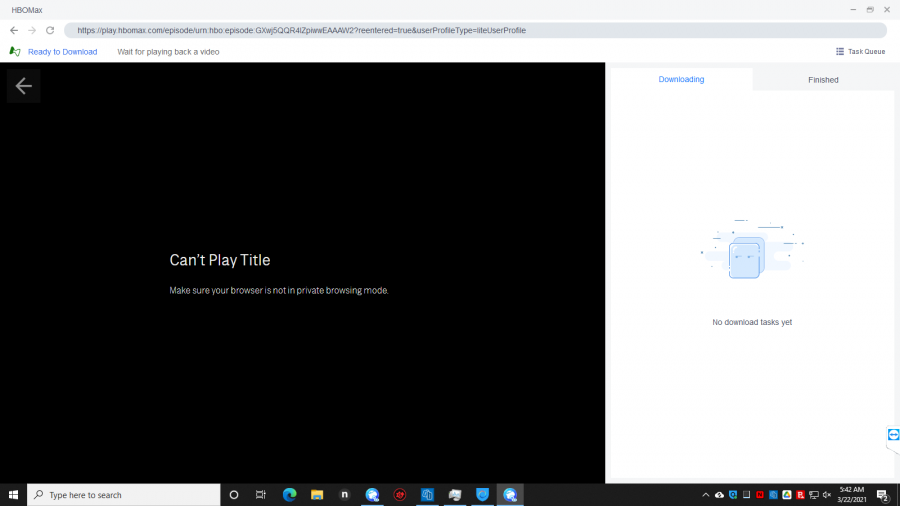Click the HBO Max URL address bar
The image size is (900, 506).
point(470,30)
